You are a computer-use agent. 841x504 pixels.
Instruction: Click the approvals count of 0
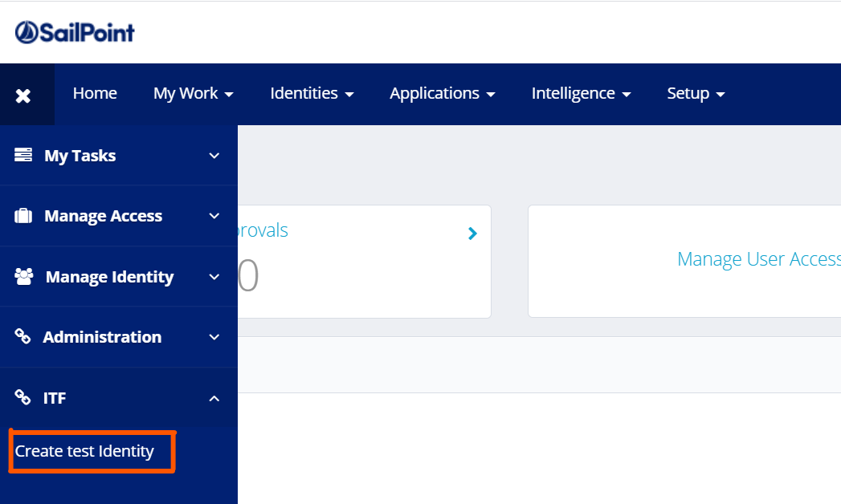click(x=249, y=275)
